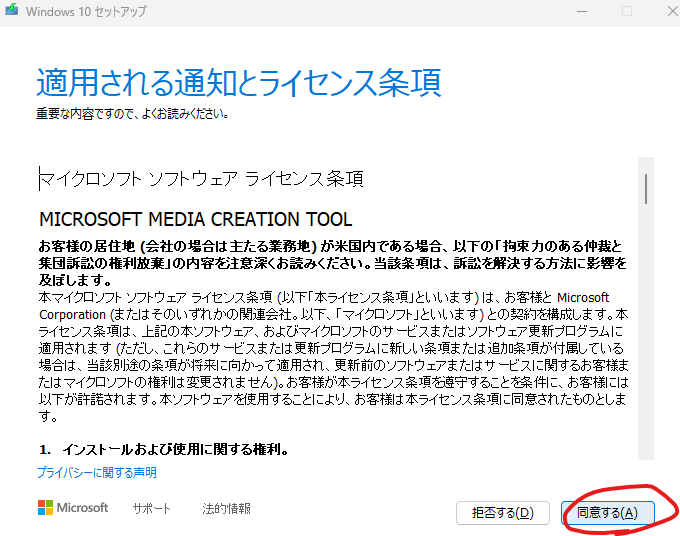Click the Windows 10 setup title bar icon
This screenshot has height=536, width=680.
12,10
